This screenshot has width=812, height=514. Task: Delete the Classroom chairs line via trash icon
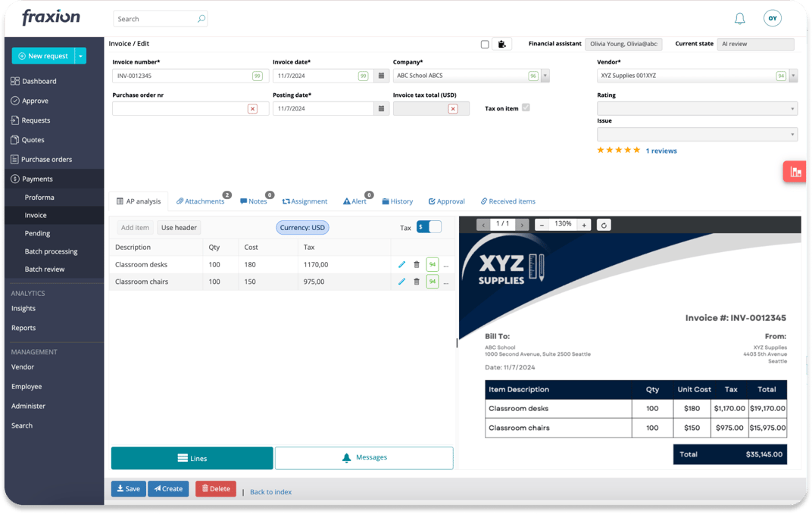click(417, 281)
